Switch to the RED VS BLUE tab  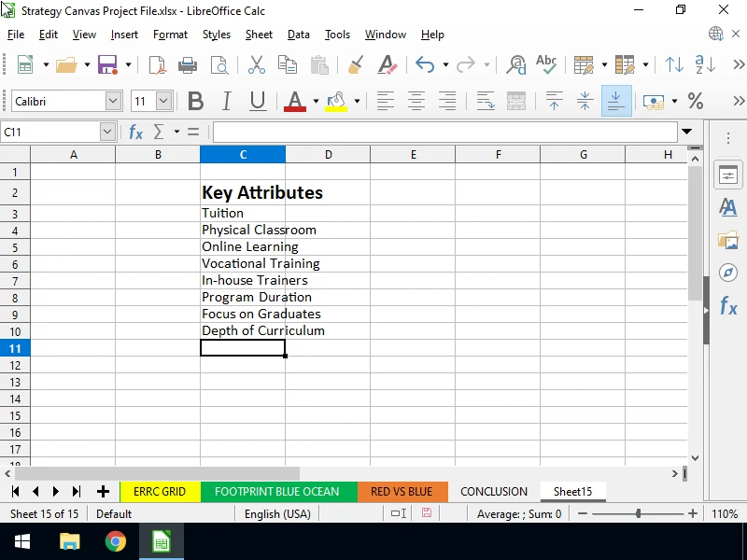[x=402, y=492]
